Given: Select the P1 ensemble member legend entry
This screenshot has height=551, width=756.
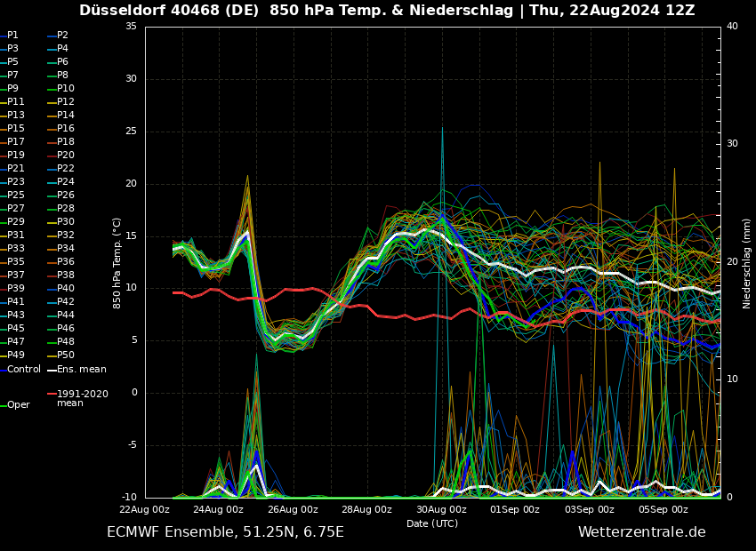Looking at the screenshot, I should pos(12,35).
